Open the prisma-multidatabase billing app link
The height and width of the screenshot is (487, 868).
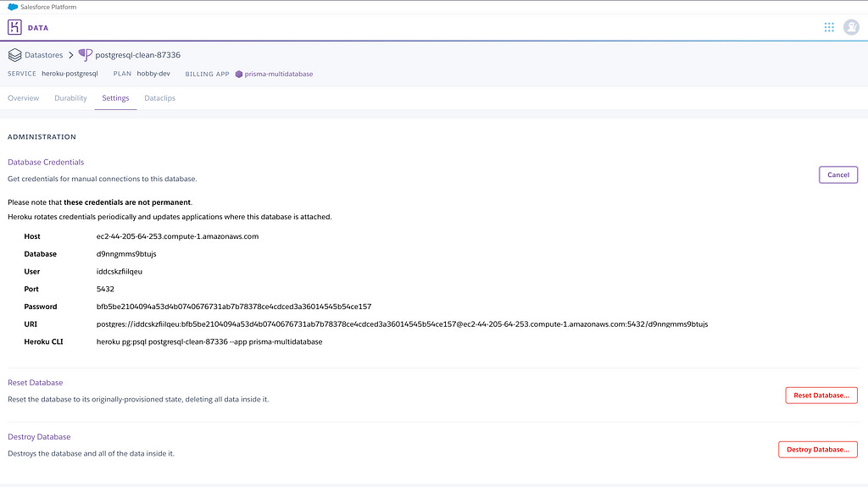click(278, 75)
